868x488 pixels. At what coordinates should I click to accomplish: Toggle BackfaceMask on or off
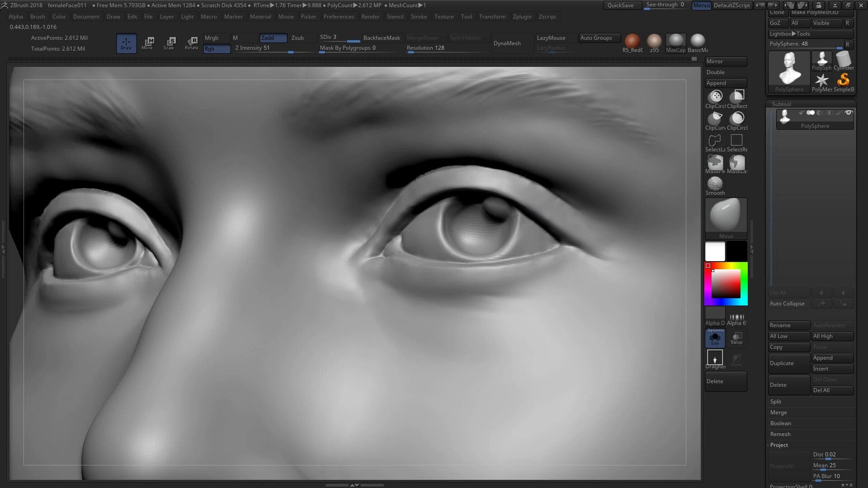[x=381, y=38]
